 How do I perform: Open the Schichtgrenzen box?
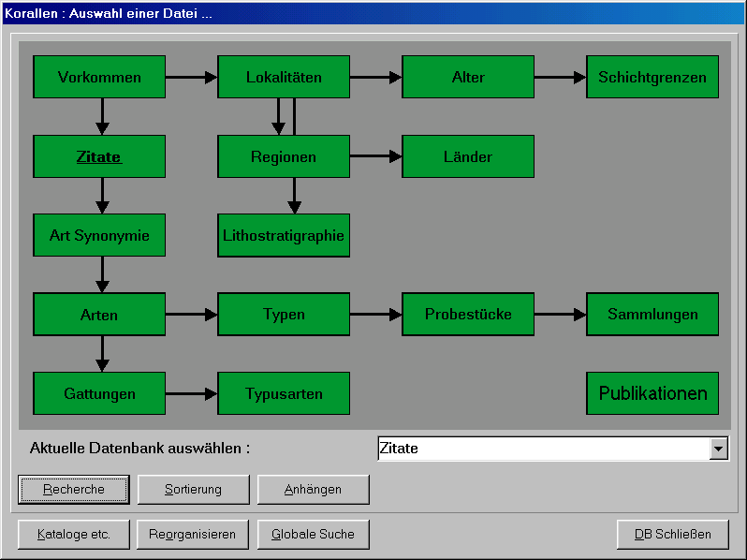(652, 77)
